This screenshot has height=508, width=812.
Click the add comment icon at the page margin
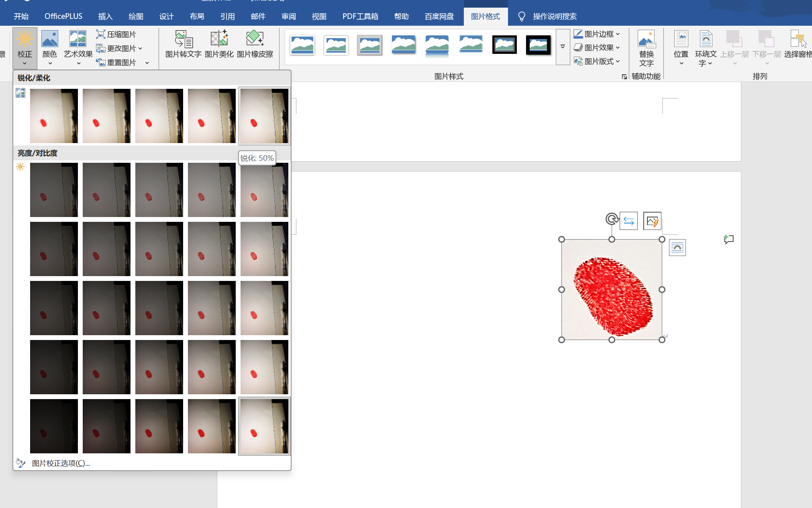click(x=728, y=240)
